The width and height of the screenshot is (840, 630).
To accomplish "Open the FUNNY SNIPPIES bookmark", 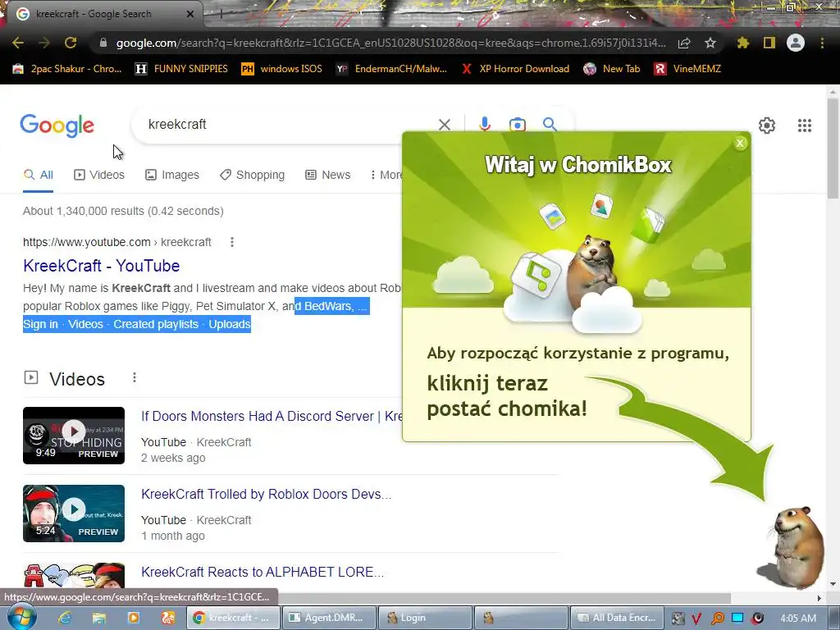I will pos(181,69).
